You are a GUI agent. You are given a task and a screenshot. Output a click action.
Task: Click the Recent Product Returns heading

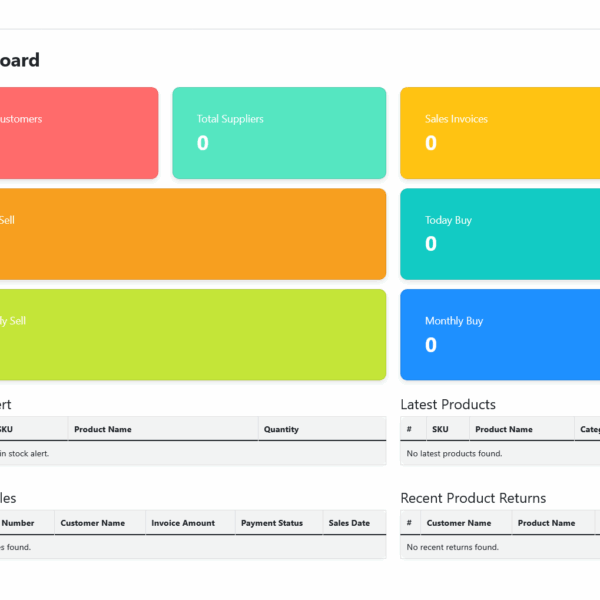(473, 498)
